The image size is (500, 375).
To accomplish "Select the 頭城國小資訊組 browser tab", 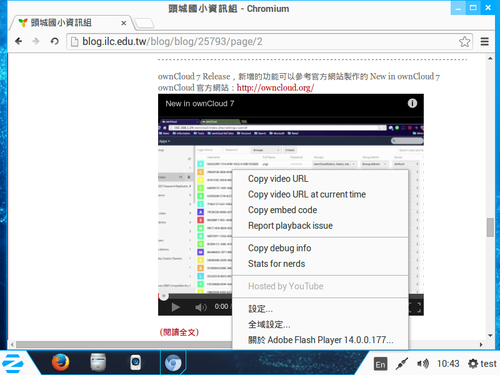I will click(71, 23).
